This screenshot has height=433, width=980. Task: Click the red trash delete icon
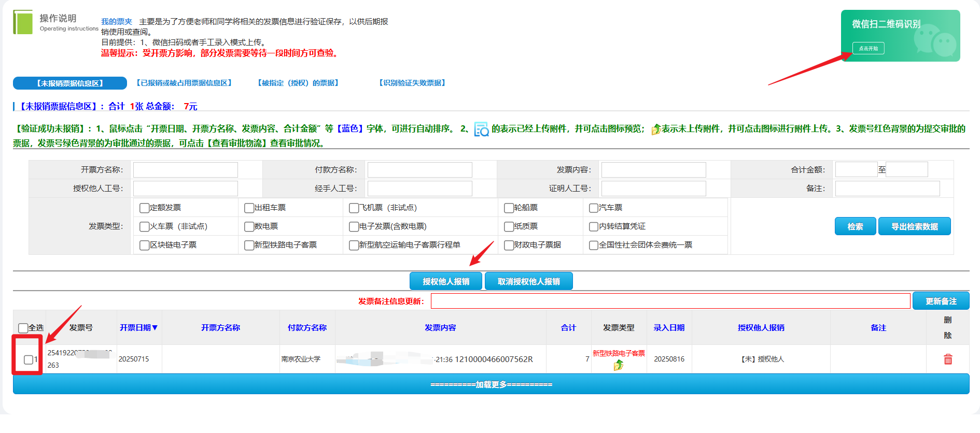pos(947,359)
